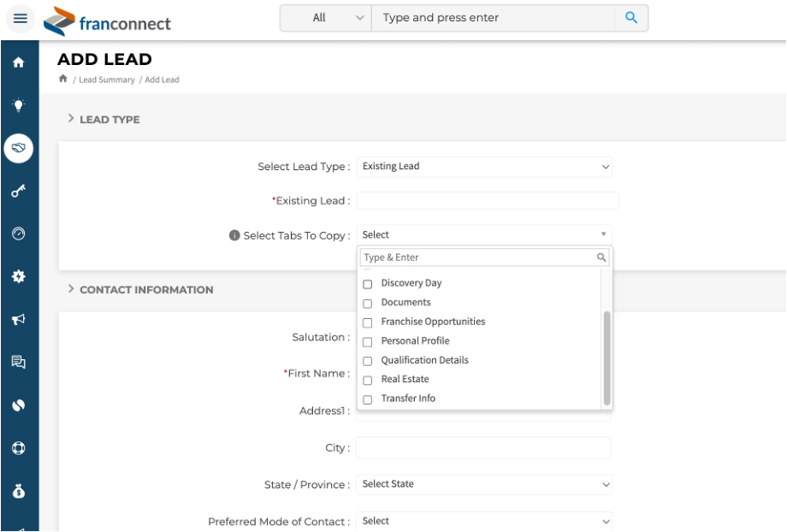Screen dimensions: 787x532
Task: Click the franconnect logo
Action: coord(108,22)
